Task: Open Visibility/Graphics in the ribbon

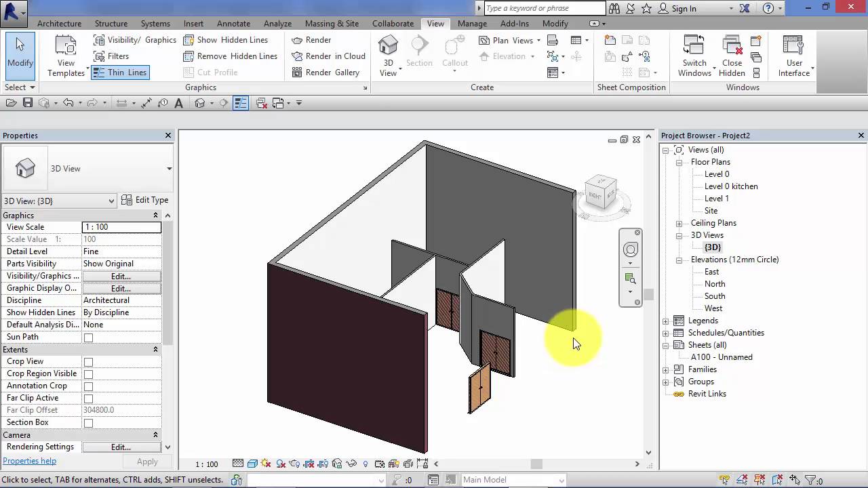Action: (x=134, y=40)
